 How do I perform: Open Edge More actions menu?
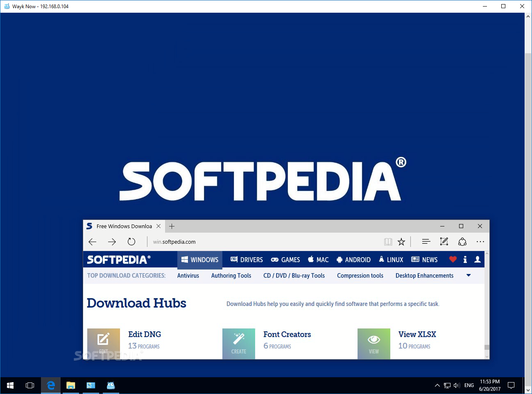point(480,242)
